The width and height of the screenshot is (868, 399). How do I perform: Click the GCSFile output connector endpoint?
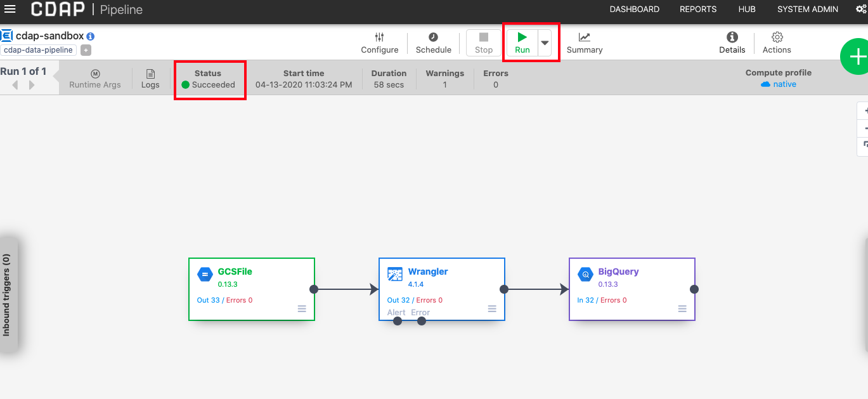[314, 289]
